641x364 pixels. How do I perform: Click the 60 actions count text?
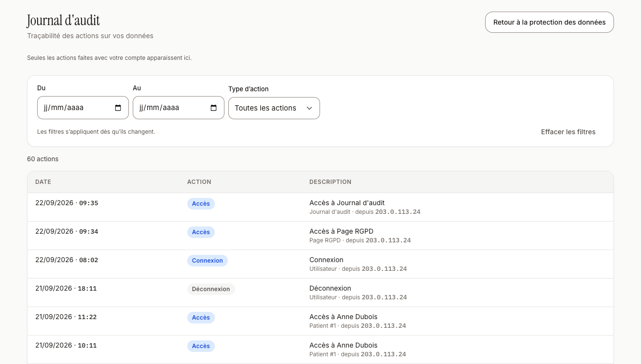(42, 159)
